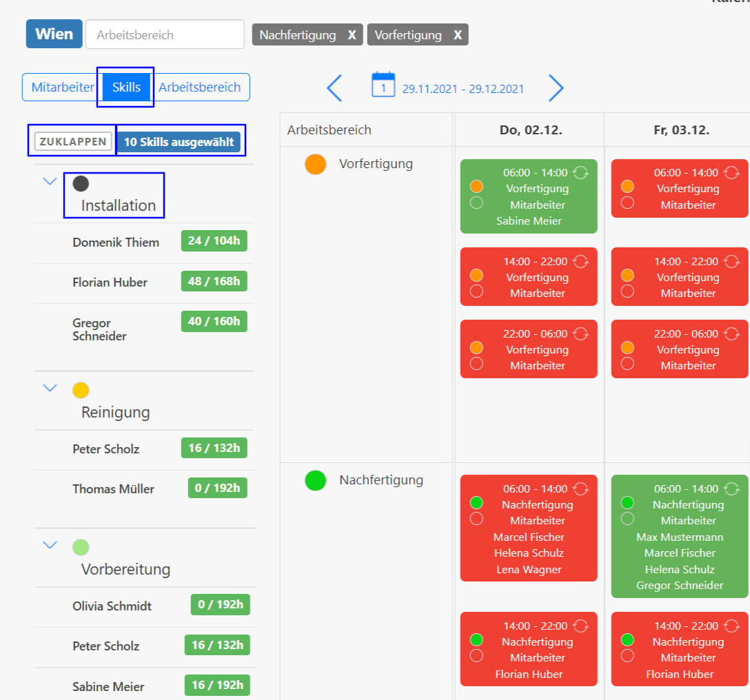Click recurring icon on Max Mustermann shift

pos(732,489)
